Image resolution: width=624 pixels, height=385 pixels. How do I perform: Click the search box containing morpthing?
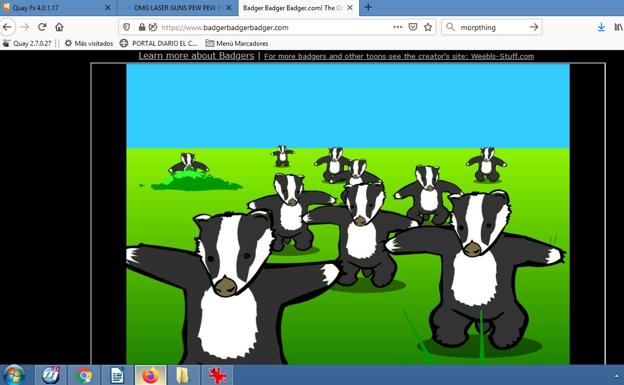click(491, 27)
